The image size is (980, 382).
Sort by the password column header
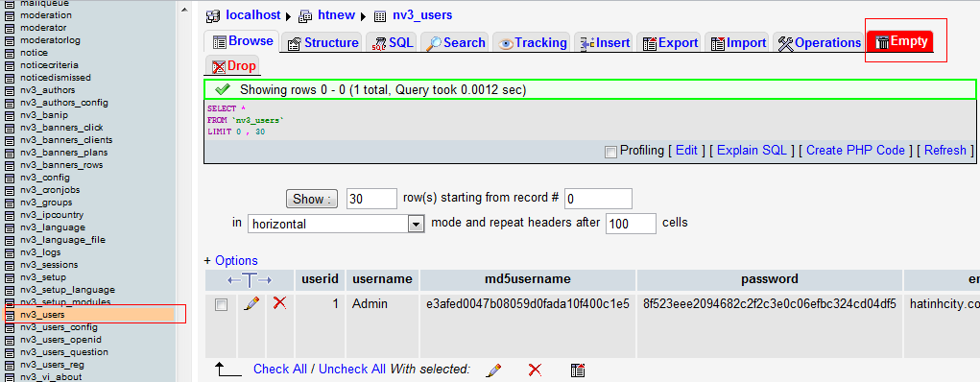coord(770,279)
